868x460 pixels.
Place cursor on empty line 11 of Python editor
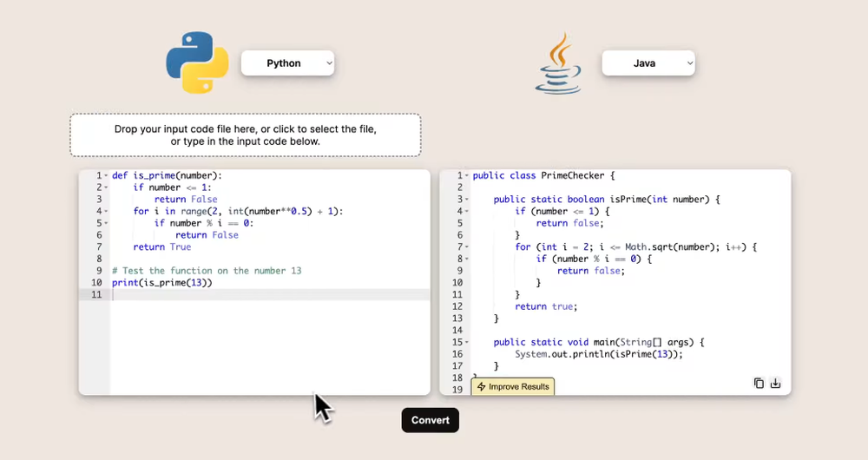[270, 294]
